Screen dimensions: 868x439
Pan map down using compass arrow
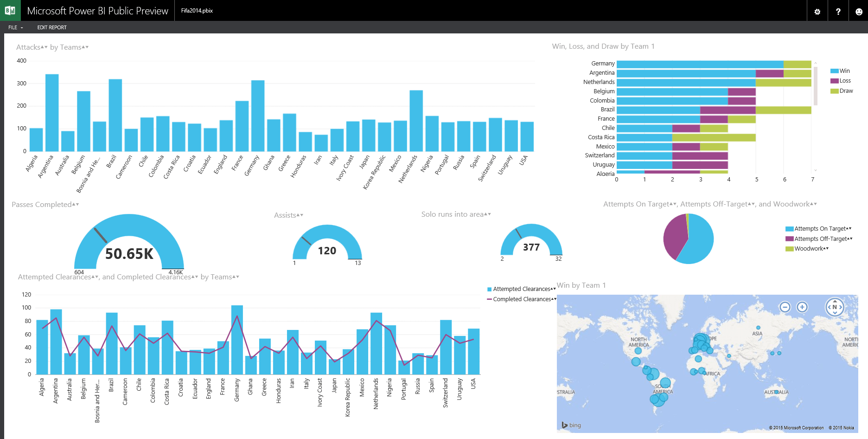pyautogui.click(x=835, y=313)
